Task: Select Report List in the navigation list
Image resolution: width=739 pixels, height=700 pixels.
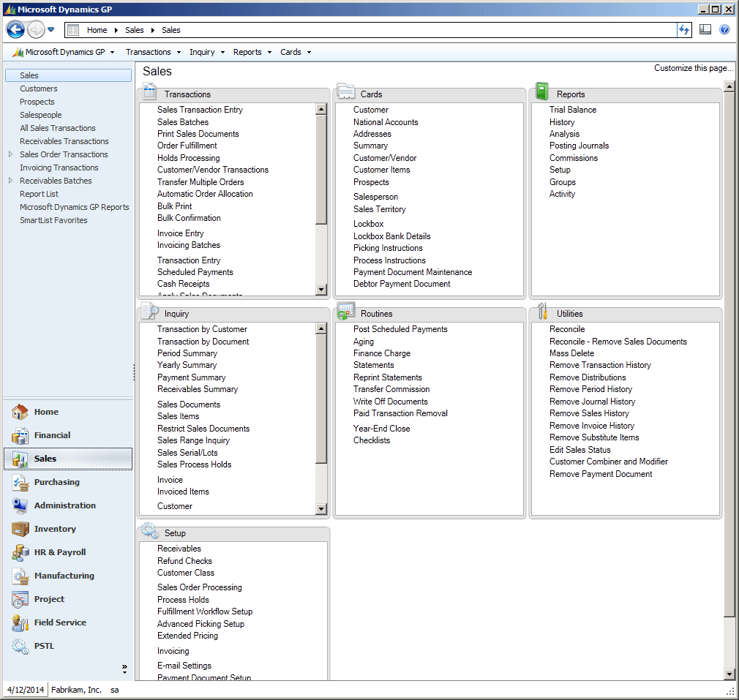Action: point(39,194)
